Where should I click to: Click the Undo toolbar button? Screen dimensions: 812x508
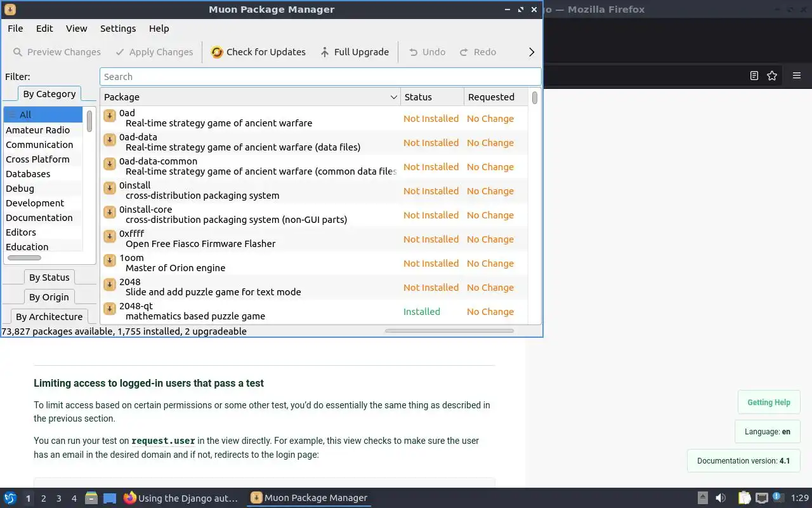tap(427, 52)
